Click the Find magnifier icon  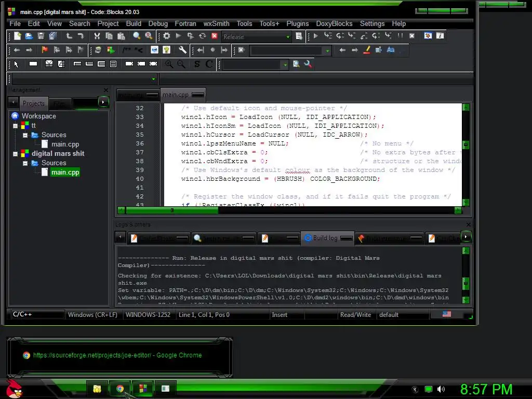(x=137, y=36)
